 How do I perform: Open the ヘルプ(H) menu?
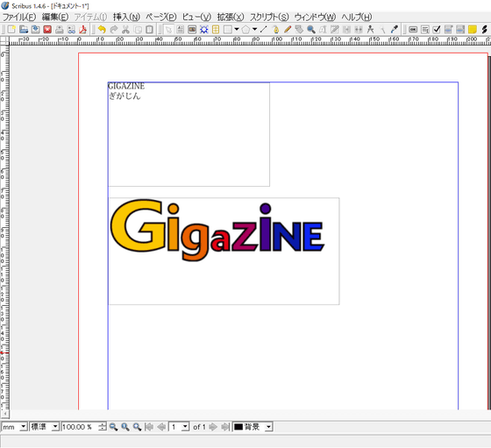(x=357, y=17)
